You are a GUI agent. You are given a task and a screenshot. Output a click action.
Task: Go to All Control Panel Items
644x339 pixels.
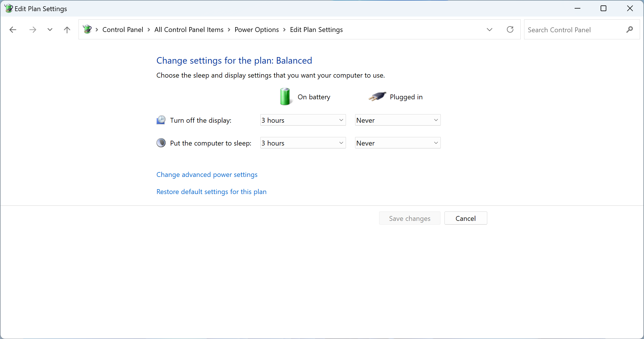click(x=189, y=29)
